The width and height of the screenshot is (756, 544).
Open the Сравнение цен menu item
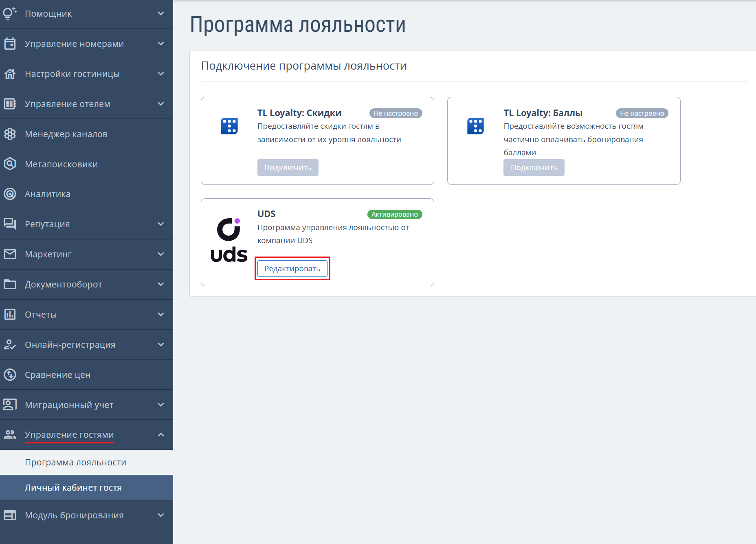(86, 375)
